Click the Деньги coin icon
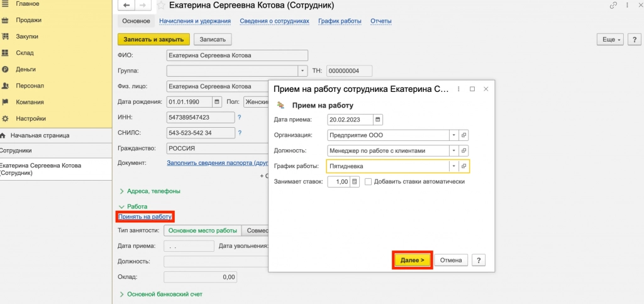 tap(5, 69)
